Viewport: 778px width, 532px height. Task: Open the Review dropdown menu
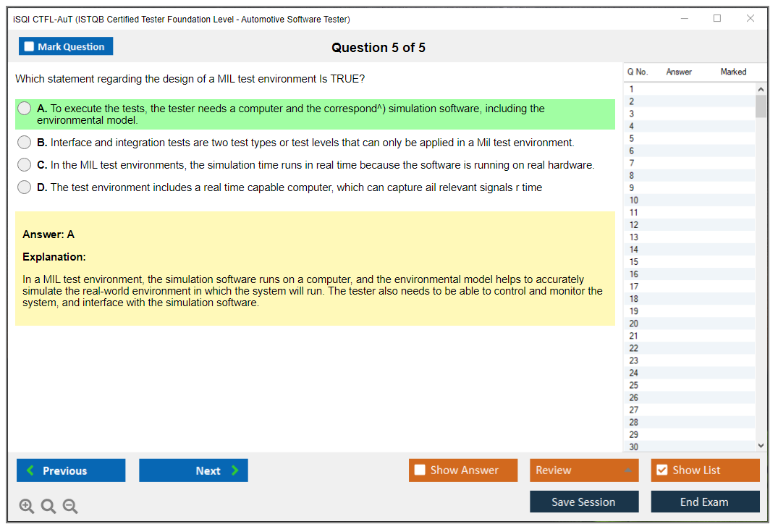583,470
